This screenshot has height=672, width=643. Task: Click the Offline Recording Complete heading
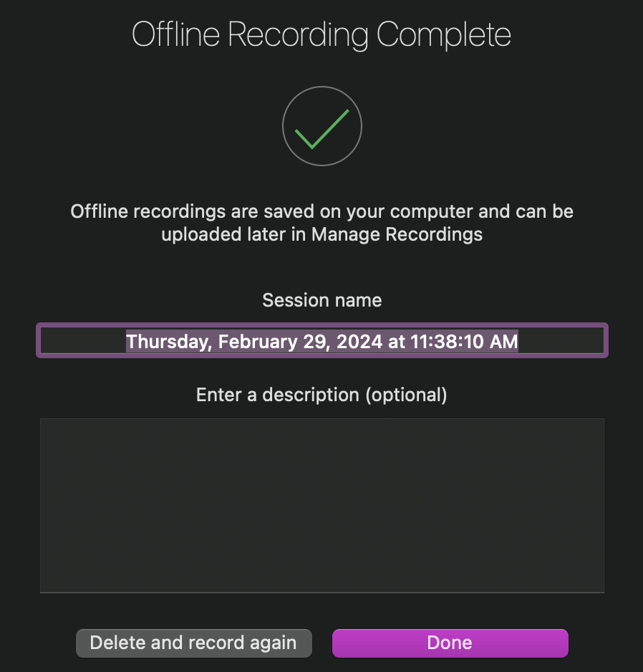tap(321, 35)
